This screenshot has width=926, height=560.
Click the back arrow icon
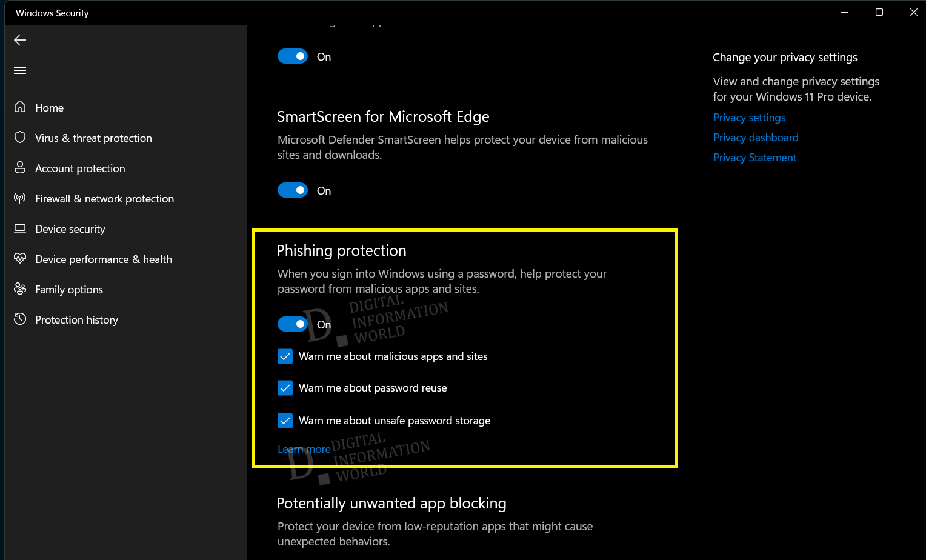coord(20,40)
